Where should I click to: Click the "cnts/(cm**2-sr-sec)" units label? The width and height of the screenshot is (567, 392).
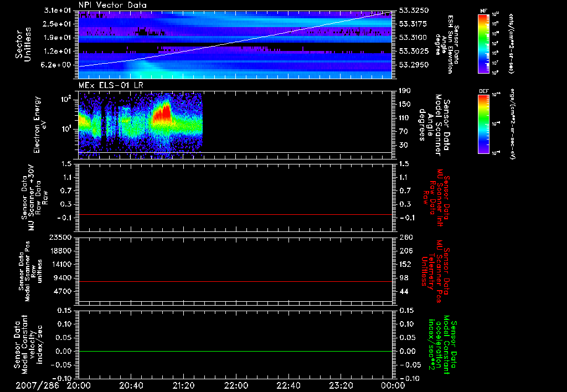(x=511, y=43)
